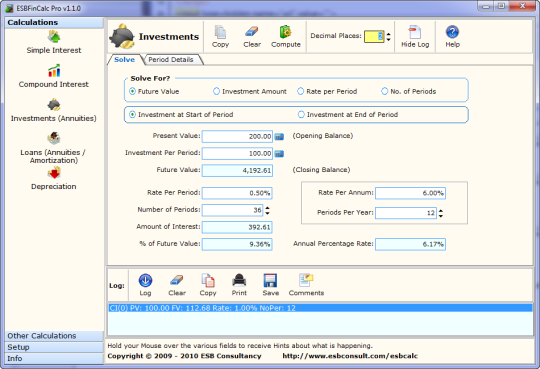Click the Hide Log icon
The height and width of the screenshot is (369, 540).
coord(415,32)
